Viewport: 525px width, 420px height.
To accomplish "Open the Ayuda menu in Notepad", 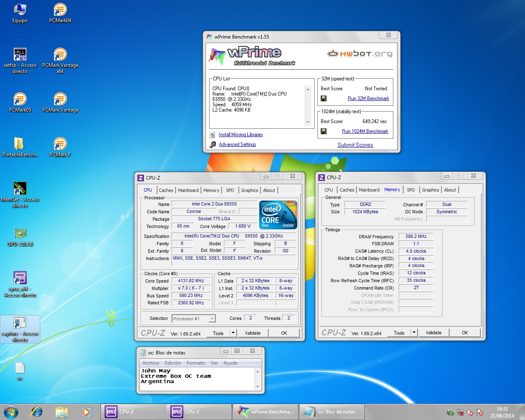I will (x=231, y=363).
